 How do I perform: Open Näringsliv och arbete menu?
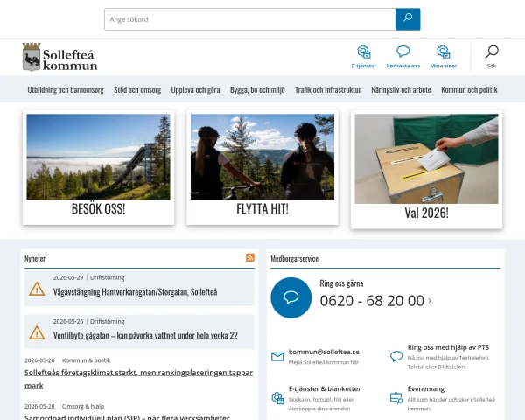pyautogui.click(x=401, y=89)
